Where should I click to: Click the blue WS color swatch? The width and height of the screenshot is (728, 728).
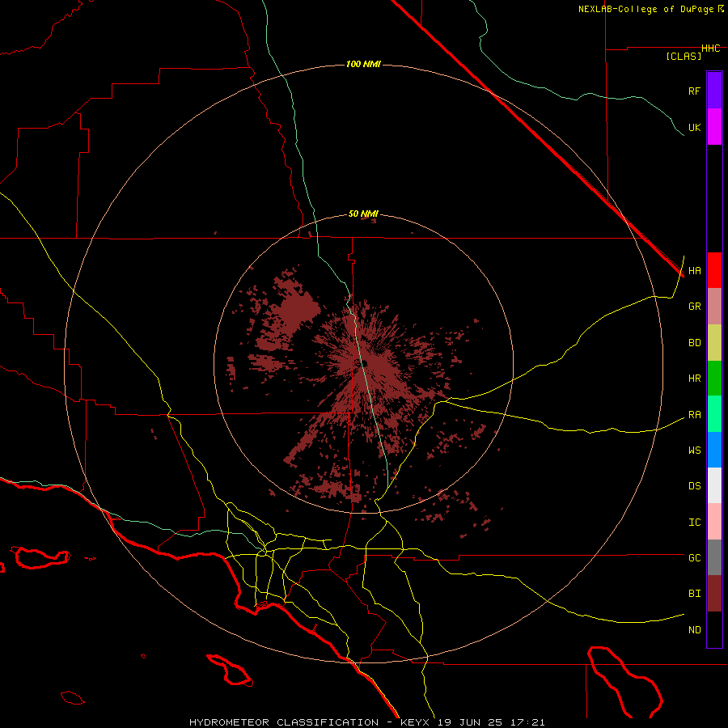[714, 450]
